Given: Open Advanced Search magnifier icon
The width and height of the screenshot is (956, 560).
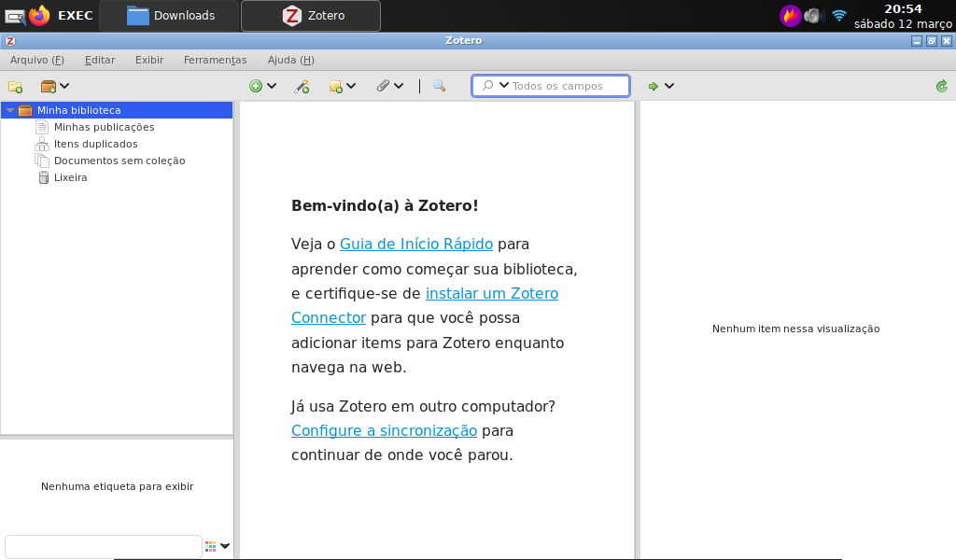Looking at the screenshot, I should point(439,86).
